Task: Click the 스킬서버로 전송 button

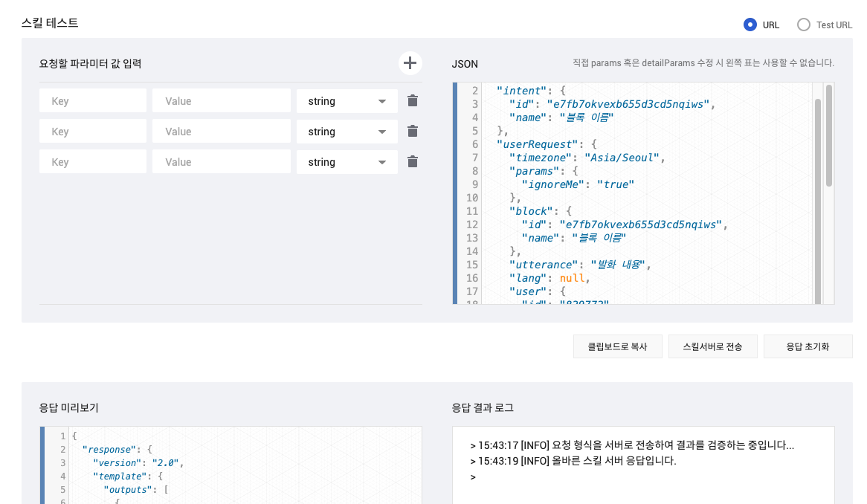Action: 713,346
